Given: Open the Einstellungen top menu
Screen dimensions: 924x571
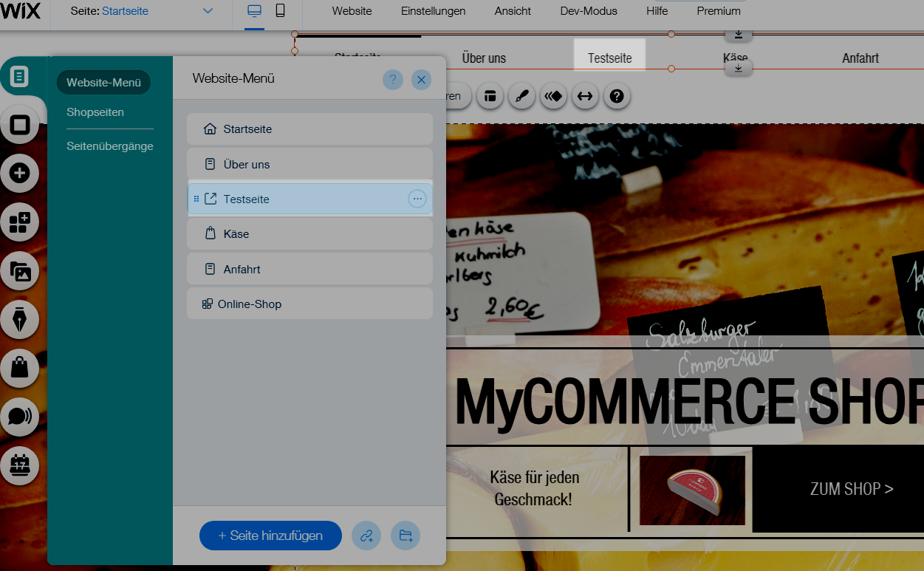Looking at the screenshot, I should (x=434, y=11).
